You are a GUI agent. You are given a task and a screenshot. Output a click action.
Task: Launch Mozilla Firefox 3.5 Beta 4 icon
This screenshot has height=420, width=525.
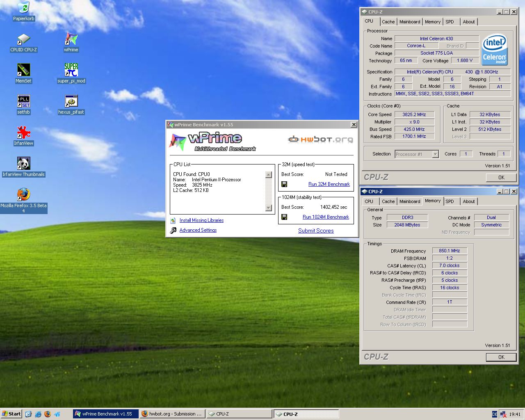pyautogui.click(x=24, y=201)
